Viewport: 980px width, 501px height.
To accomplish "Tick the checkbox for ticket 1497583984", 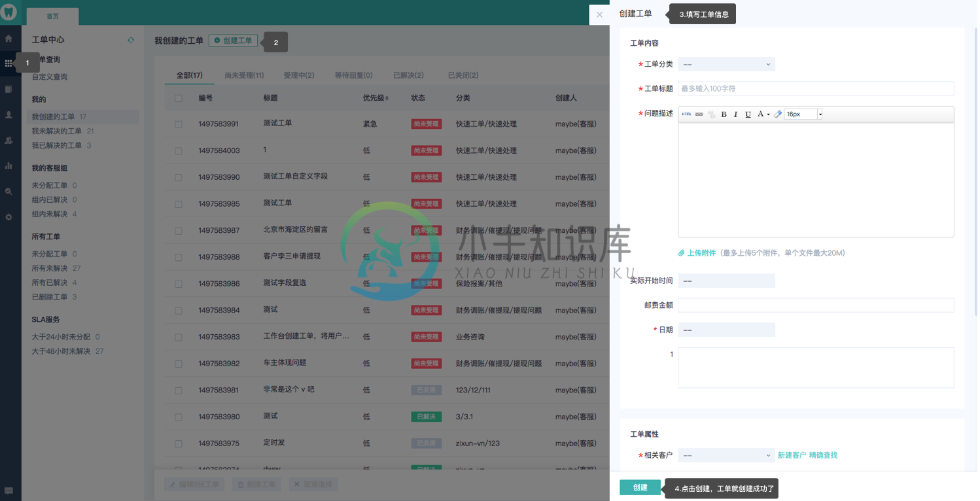I will click(x=179, y=311).
